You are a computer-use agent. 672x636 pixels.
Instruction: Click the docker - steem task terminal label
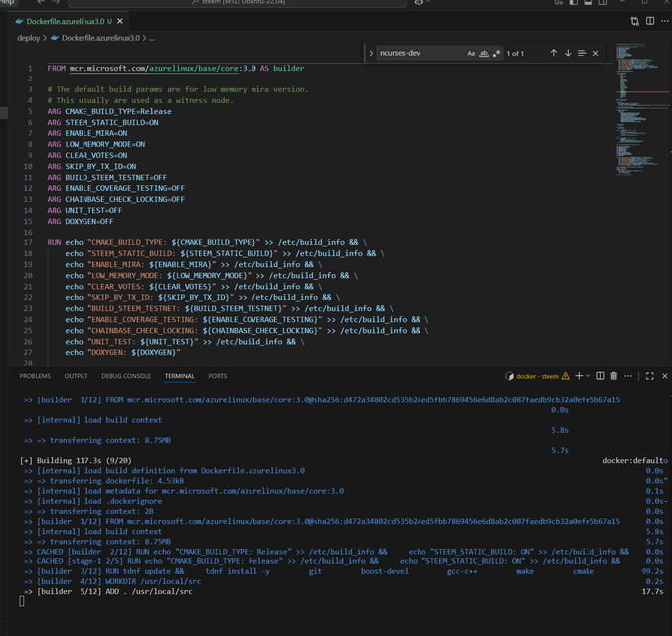click(x=537, y=376)
